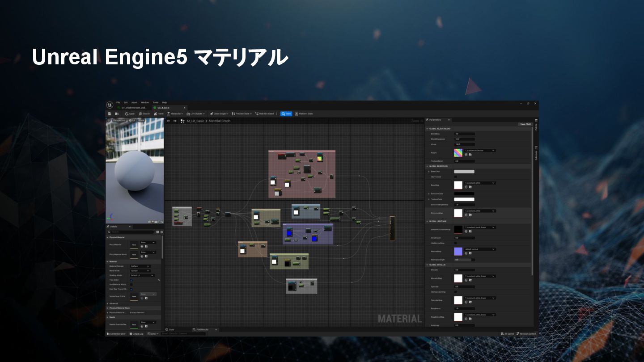This screenshot has width=644, height=362.
Task: Open the Hierarchy dropdown
Action: click(175, 114)
